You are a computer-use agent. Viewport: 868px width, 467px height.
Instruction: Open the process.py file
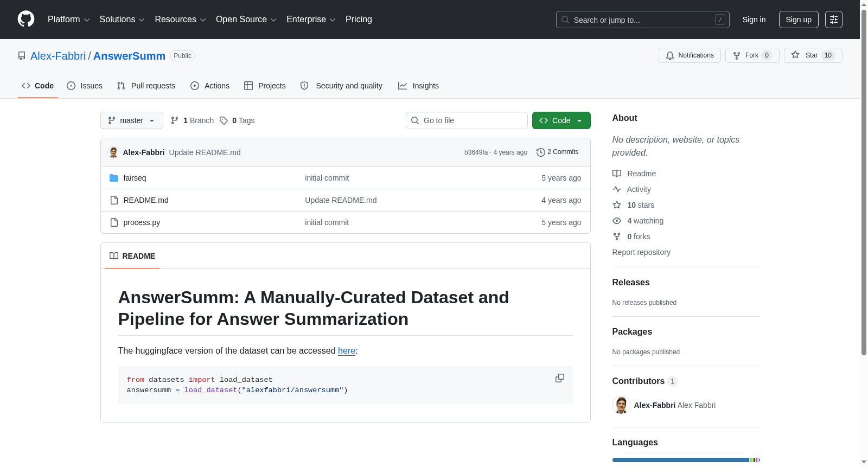142,222
